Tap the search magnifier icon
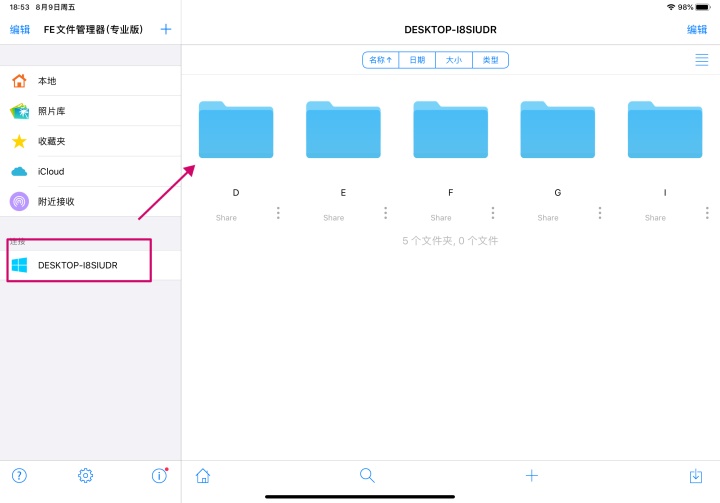This screenshot has width=720, height=503. pyautogui.click(x=367, y=475)
